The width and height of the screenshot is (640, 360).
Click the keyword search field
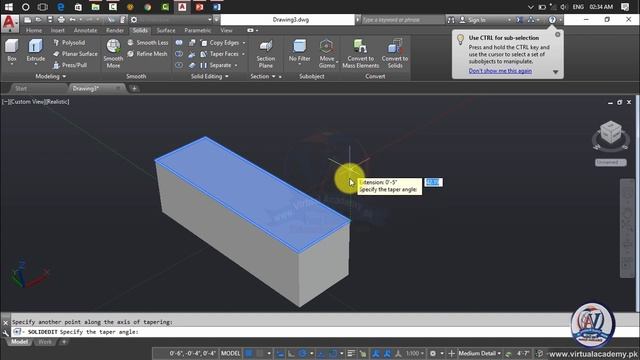pyautogui.click(x=402, y=20)
